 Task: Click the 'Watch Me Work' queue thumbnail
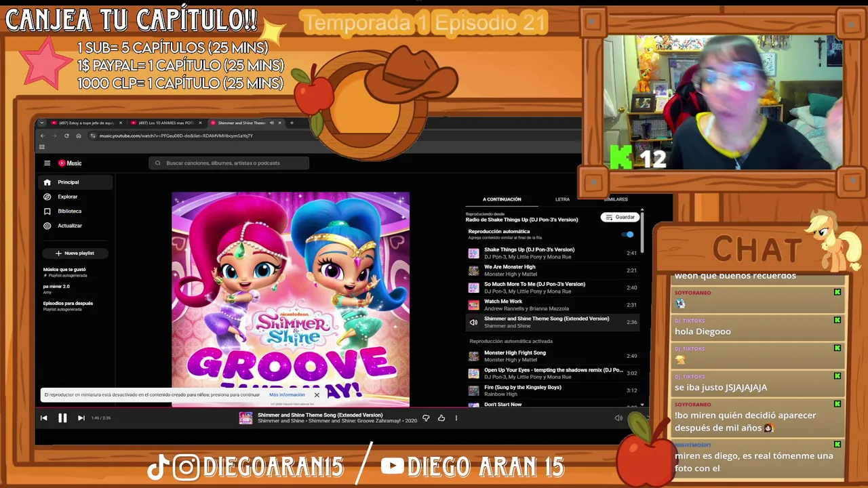click(x=473, y=305)
